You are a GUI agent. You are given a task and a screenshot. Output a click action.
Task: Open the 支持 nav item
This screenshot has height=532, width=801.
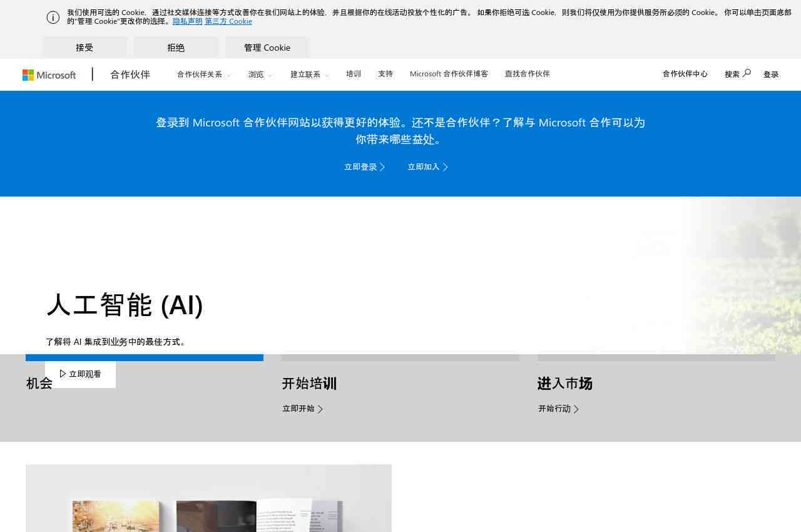point(385,74)
